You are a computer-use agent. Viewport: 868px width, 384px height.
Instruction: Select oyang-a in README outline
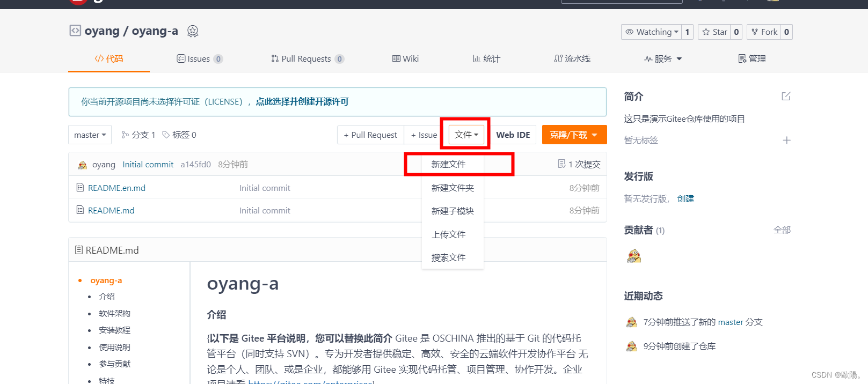pyautogui.click(x=106, y=280)
